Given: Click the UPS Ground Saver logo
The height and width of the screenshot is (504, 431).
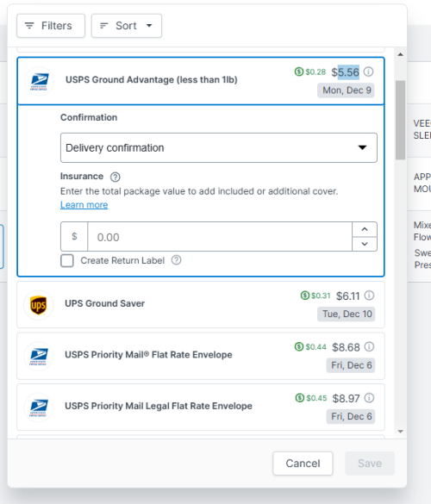Looking at the screenshot, I should pyautogui.click(x=38, y=305).
